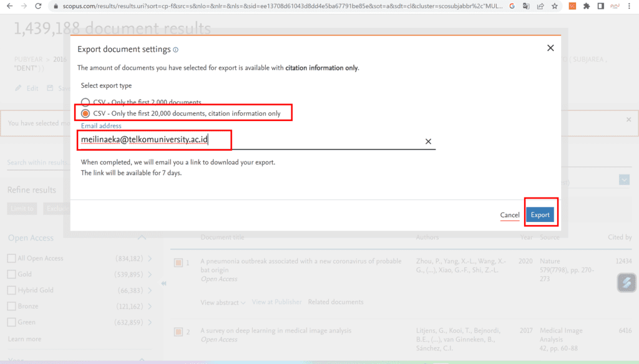Open Chrome's three-dot menu

point(629,6)
